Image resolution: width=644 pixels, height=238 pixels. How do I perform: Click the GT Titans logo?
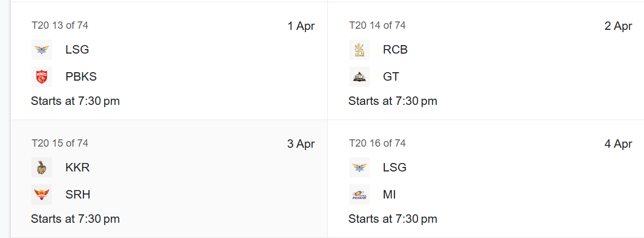(359, 77)
